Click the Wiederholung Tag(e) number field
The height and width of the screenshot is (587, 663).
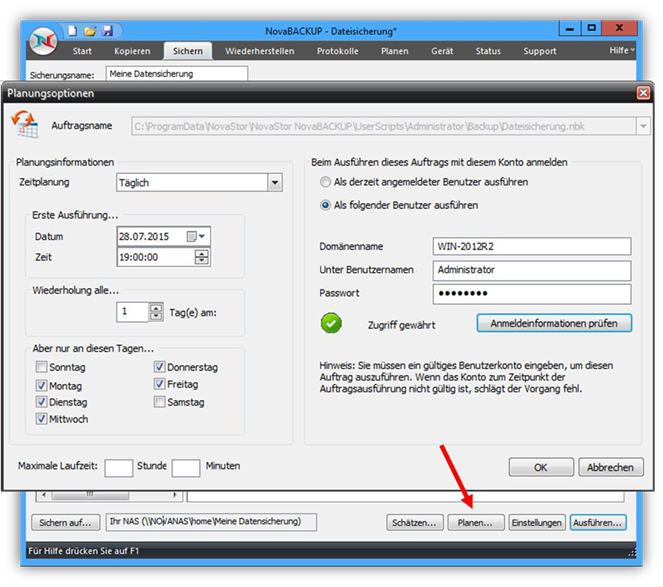[132, 312]
